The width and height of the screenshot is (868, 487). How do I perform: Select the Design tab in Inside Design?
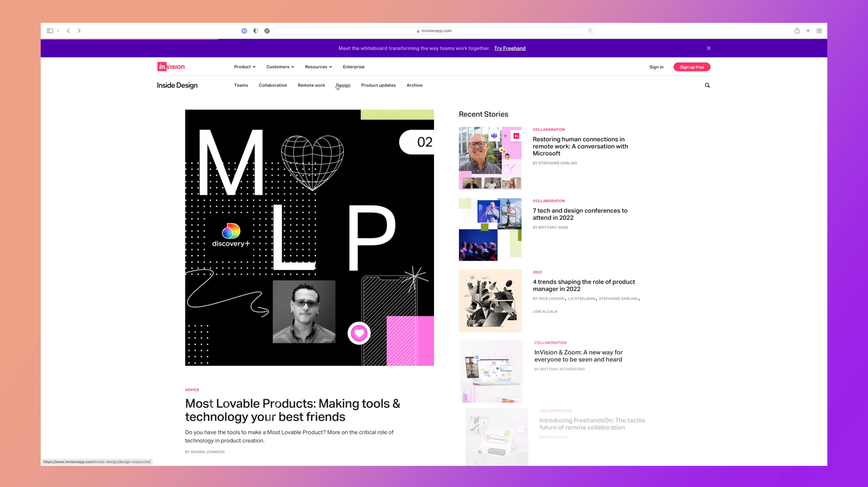tap(343, 85)
